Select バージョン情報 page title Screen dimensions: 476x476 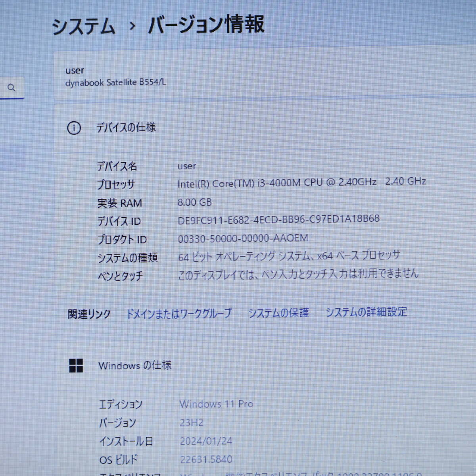[x=206, y=25]
